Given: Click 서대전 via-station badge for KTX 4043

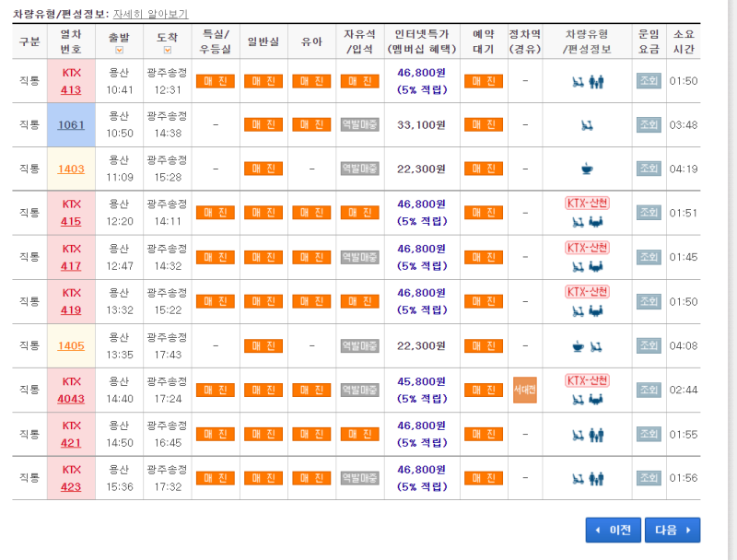Looking at the screenshot, I should (x=525, y=390).
